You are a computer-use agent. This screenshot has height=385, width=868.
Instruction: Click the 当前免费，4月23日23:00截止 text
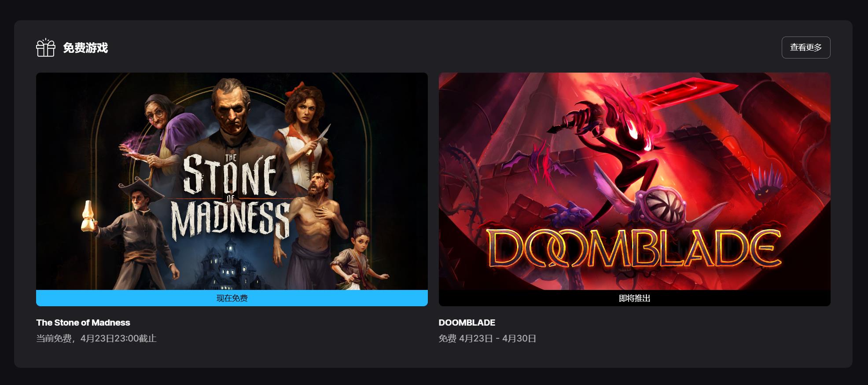[x=96, y=338]
